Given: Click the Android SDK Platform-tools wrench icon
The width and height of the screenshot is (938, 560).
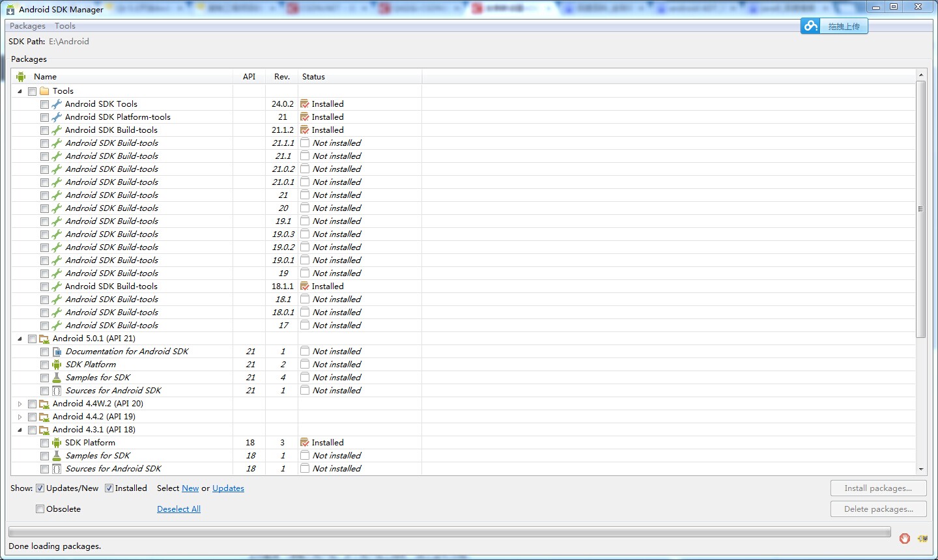Looking at the screenshot, I should tap(57, 117).
